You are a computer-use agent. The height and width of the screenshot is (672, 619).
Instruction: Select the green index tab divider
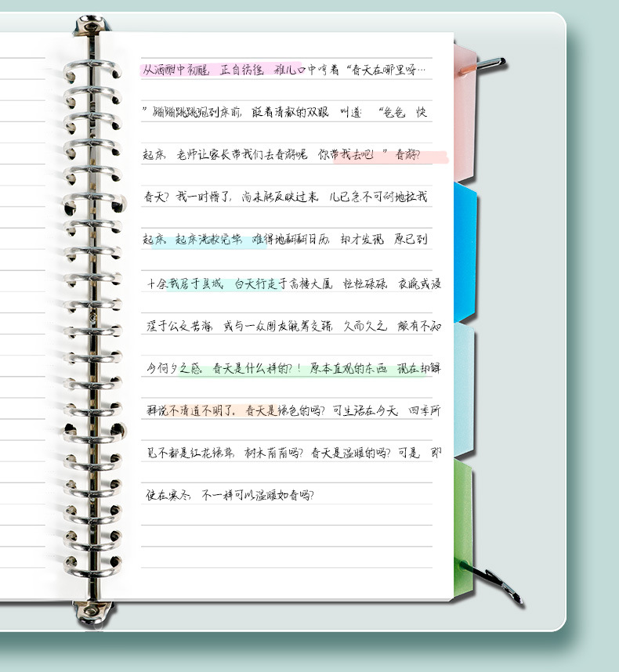click(x=464, y=527)
